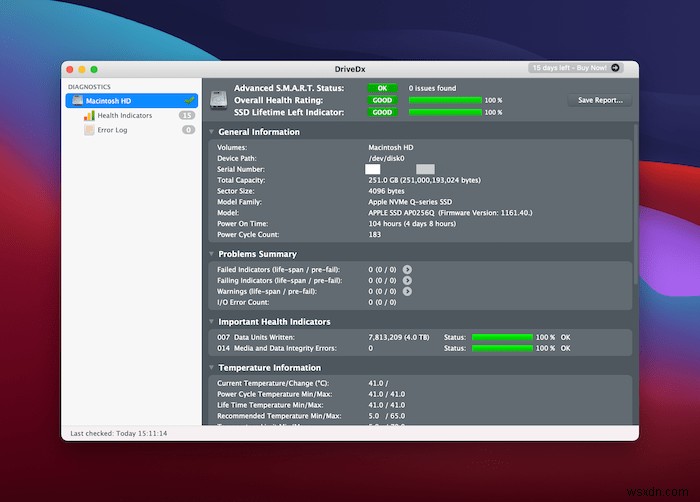
Task: Click 014 Media and Data Integrity Errors label
Action: (277, 348)
